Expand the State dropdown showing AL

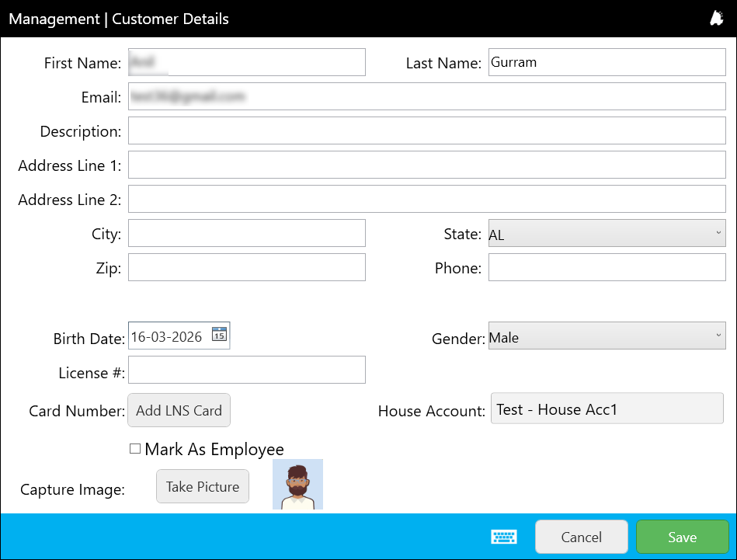607,234
